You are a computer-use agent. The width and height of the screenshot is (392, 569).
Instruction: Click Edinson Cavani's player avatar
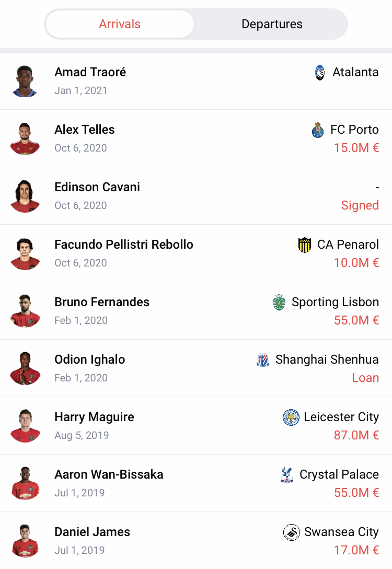tap(25, 196)
